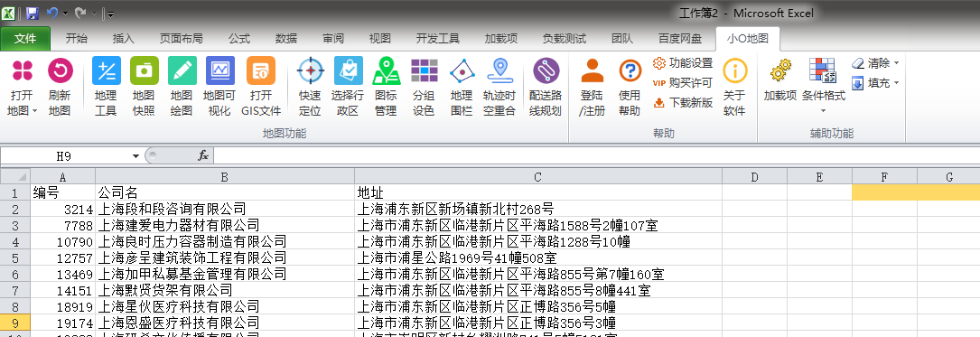Open the 文件 tab
This screenshot has height=337, width=980.
(25, 39)
